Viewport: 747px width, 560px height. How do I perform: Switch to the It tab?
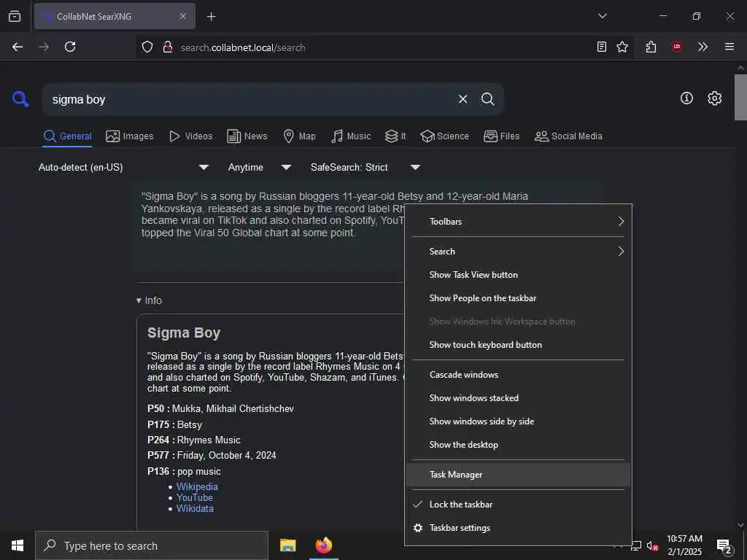pyautogui.click(x=395, y=136)
